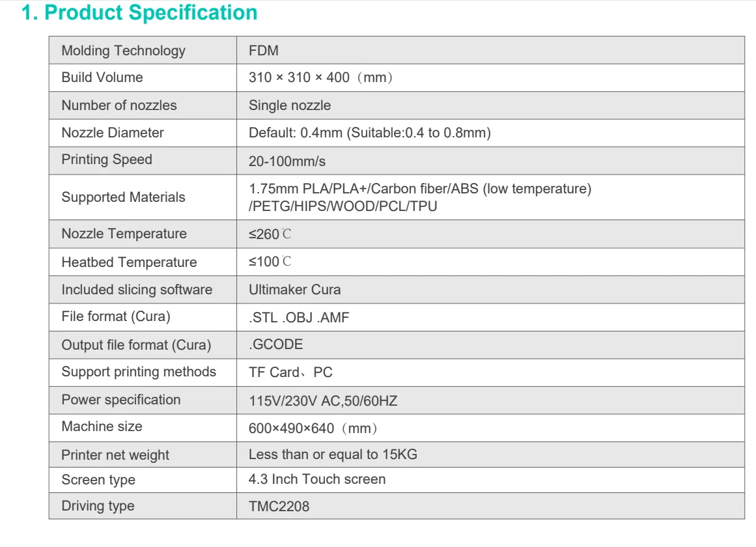Click the .STL .OBJ .AMF file formats
756x547 pixels.
click(300, 318)
